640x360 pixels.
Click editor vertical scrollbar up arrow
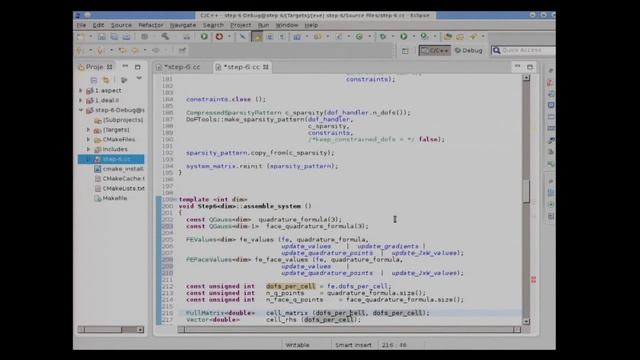[x=527, y=78]
